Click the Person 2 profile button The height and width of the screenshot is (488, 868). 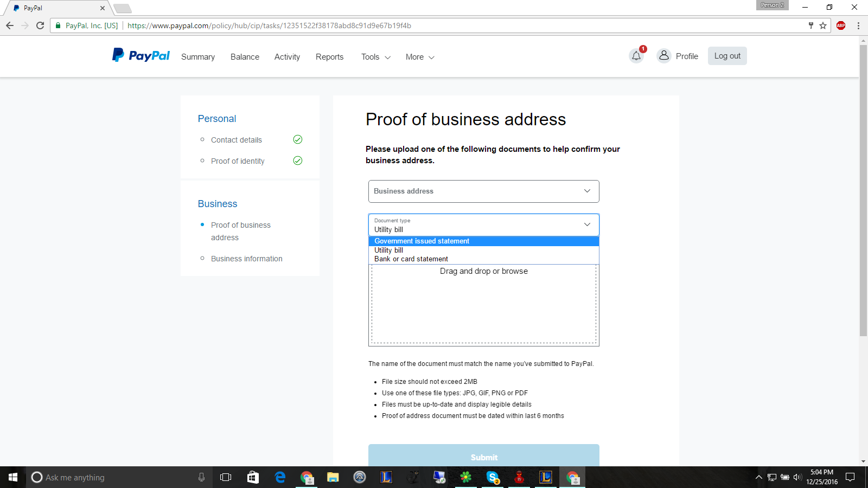pos(772,5)
